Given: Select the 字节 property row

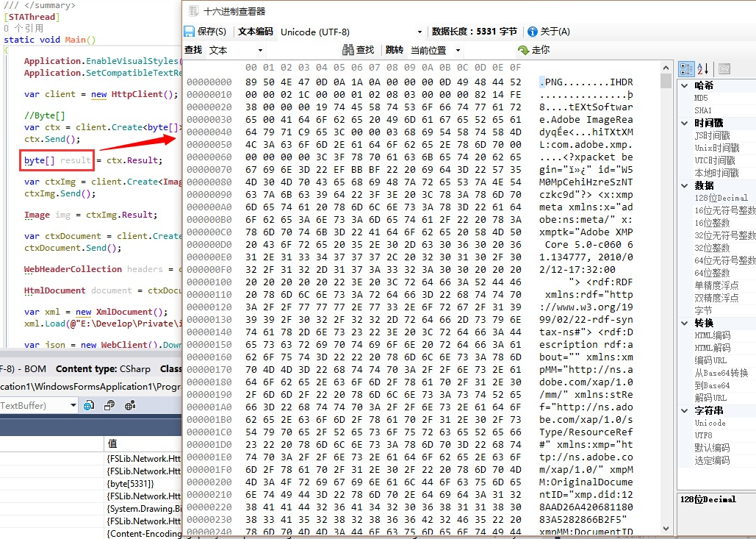Looking at the screenshot, I should point(723,311).
